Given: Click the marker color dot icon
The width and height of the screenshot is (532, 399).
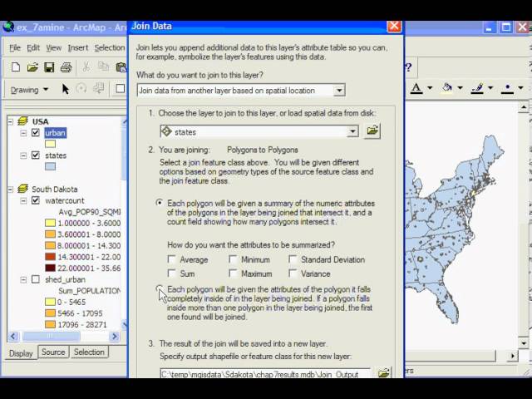Looking at the screenshot, I should [x=508, y=88].
